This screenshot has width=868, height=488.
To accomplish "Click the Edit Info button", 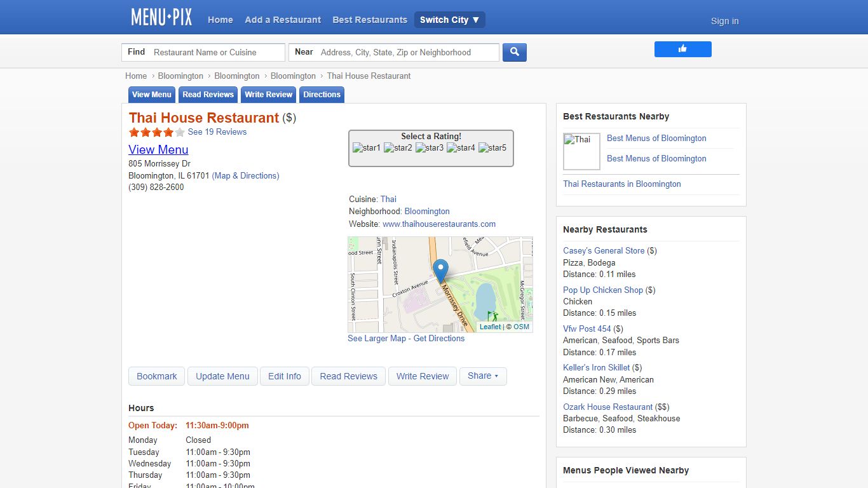I will click(285, 376).
